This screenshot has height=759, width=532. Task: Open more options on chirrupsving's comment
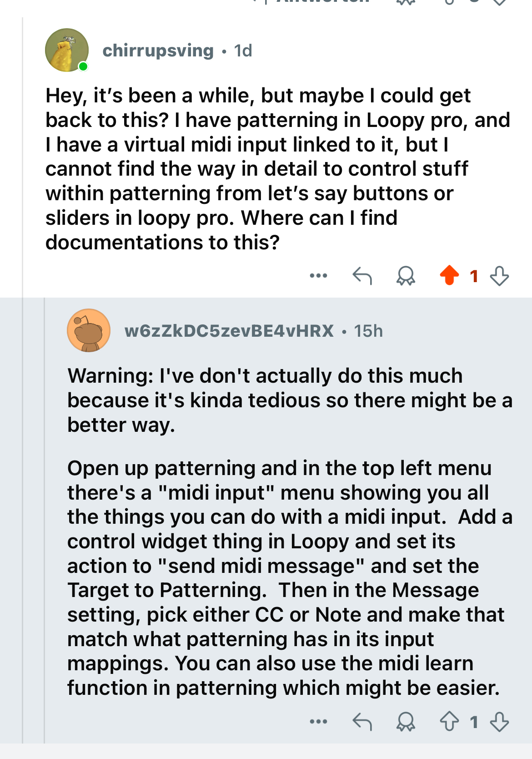coord(318,276)
